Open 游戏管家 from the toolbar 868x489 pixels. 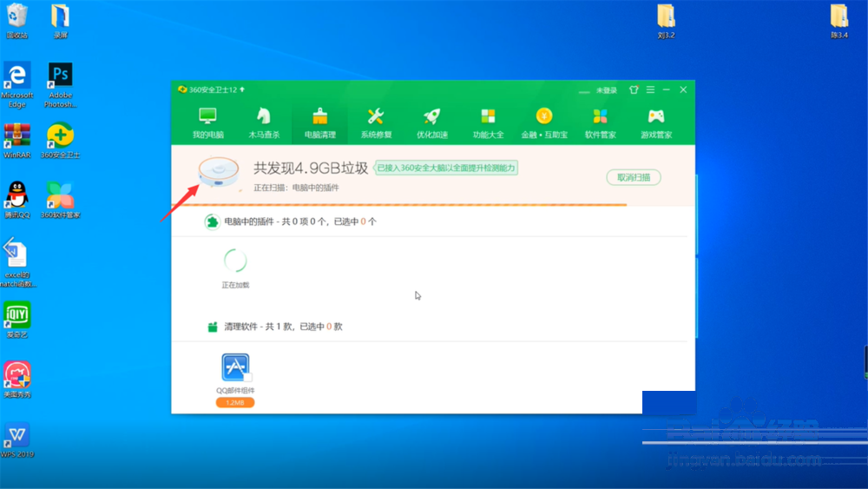656,123
